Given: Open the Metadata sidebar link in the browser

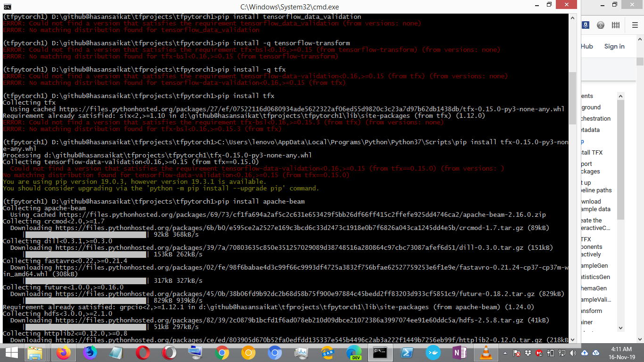Looking at the screenshot, I should tap(590, 130).
